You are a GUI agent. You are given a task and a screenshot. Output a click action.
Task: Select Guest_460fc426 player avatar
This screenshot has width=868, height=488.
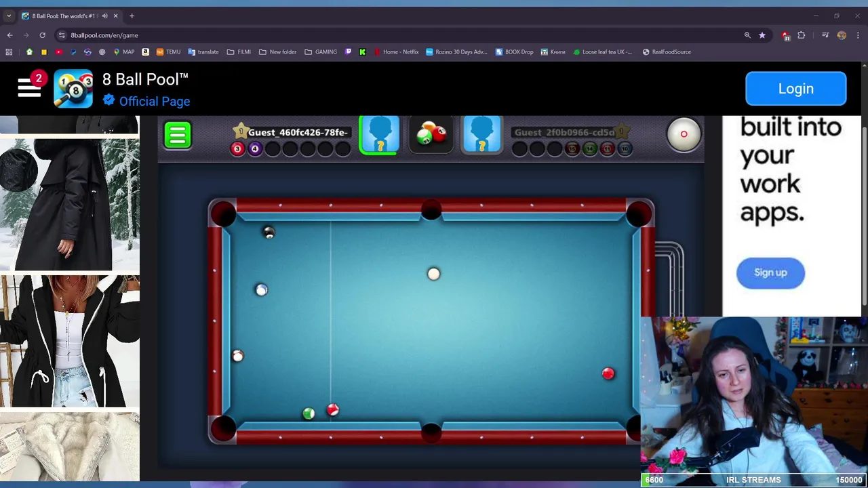tap(380, 134)
